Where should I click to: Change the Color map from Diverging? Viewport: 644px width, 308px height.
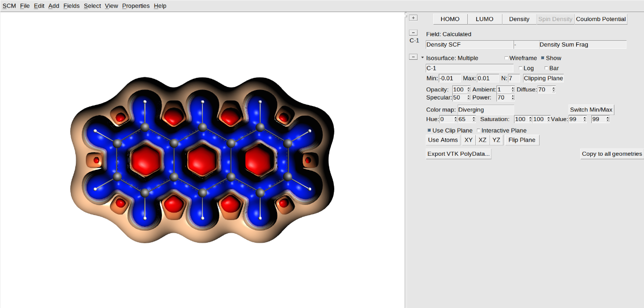pos(484,110)
